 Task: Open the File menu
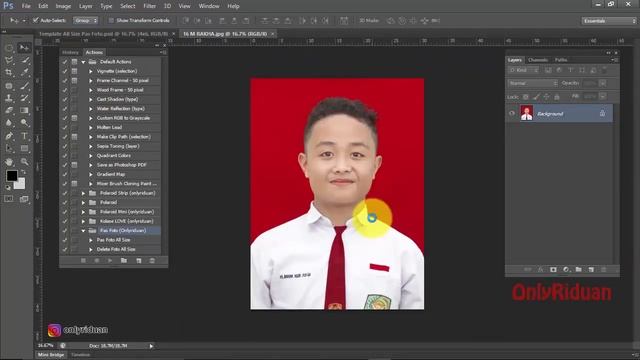(x=26, y=6)
